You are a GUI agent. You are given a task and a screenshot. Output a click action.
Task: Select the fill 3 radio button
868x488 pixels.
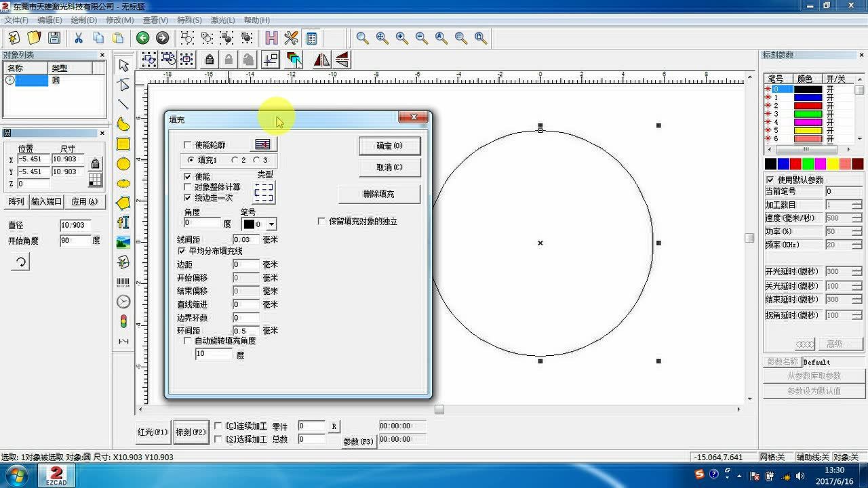click(256, 160)
